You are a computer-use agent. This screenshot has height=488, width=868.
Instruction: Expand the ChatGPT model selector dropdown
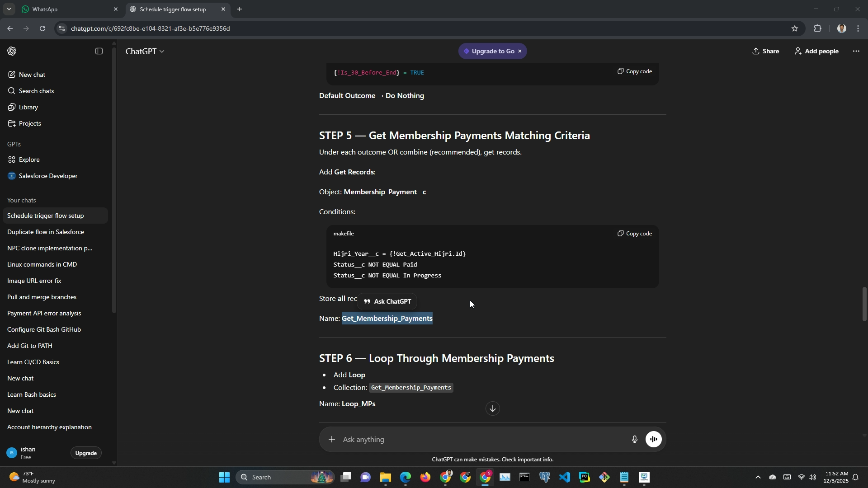pyautogui.click(x=145, y=52)
